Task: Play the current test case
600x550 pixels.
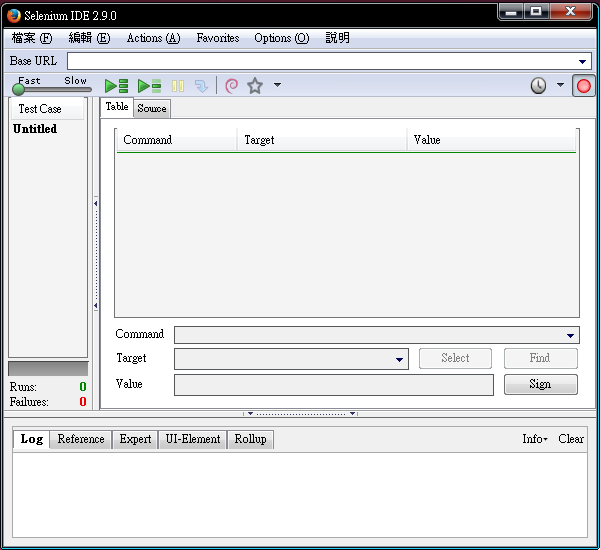Action: [149, 86]
